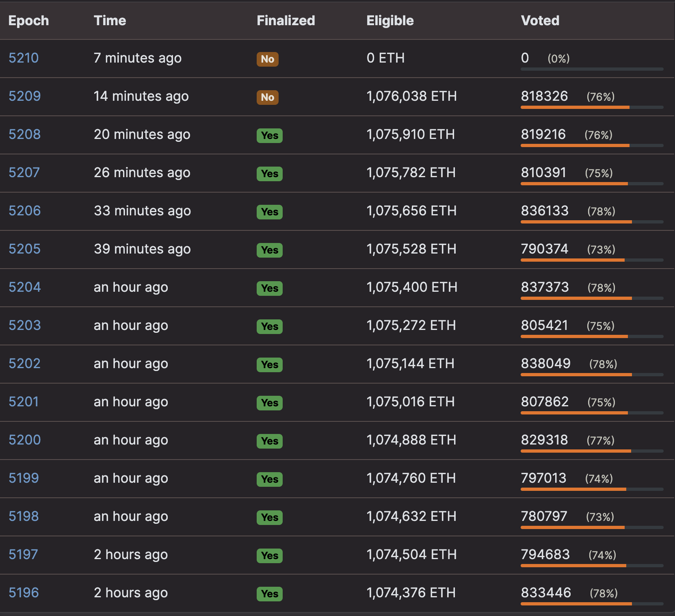
Task: Click the 78% vote progress bar for epoch 5206
Action: tap(592, 222)
